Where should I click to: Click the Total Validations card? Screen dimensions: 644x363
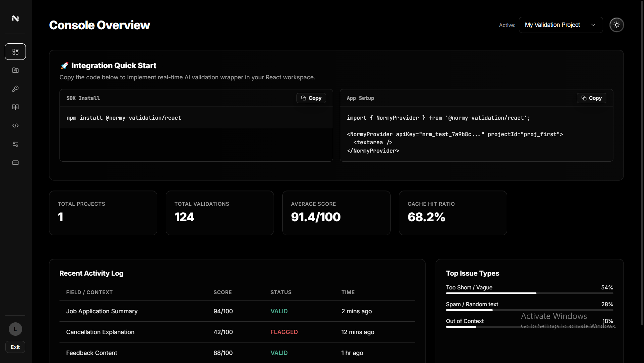pos(220,213)
